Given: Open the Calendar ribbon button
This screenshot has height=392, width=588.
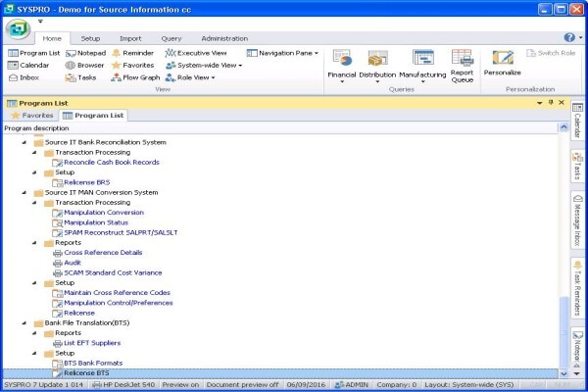Looking at the screenshot, I should 28,66.
